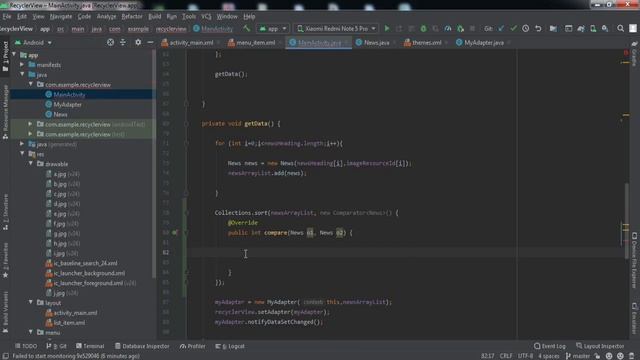Open Project Structure toolbar icon
640x360 pixels.
(x=553, y=29)
